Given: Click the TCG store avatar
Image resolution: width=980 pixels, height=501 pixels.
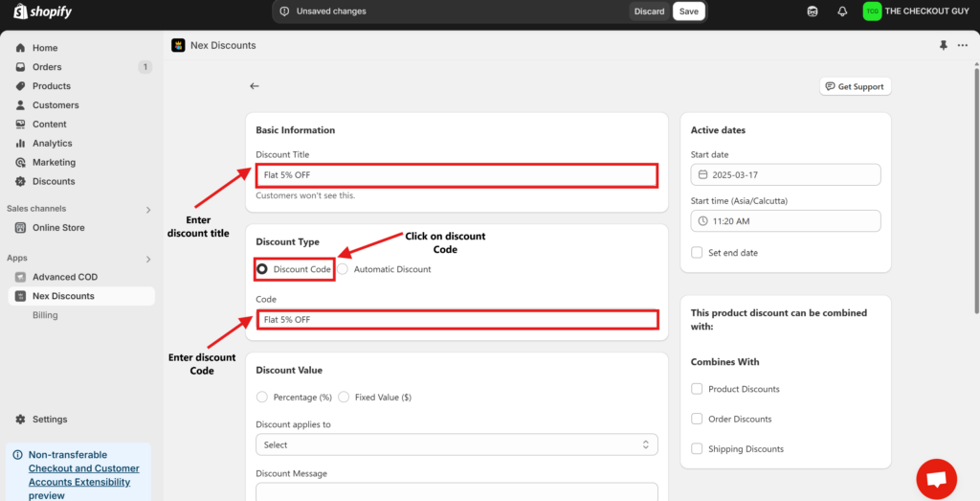Looking at the screenshot, I should click(x=872, y=11).
